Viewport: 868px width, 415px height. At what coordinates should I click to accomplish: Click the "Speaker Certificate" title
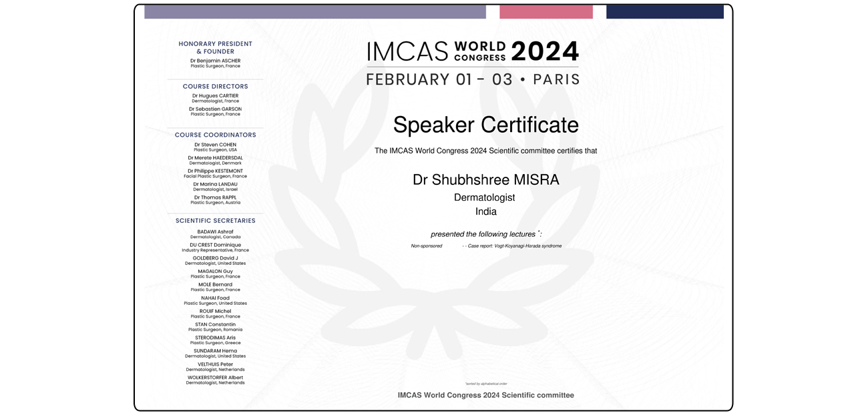click(x=485, y=125)
